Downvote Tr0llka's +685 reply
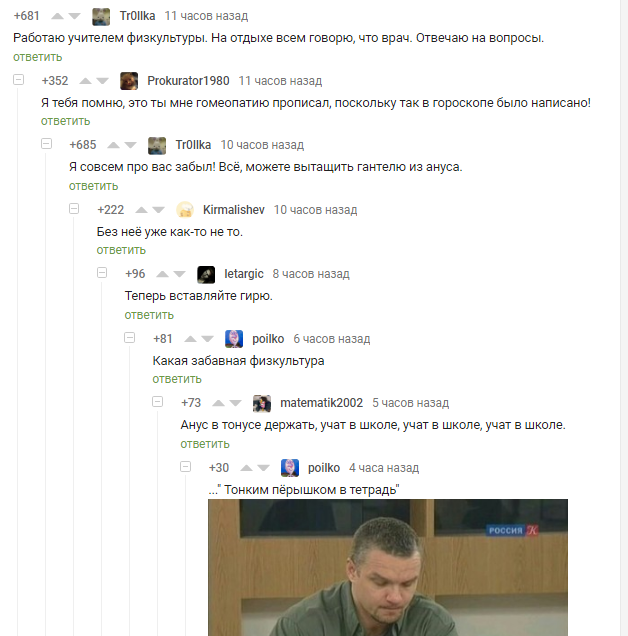 tap(131, 145)
